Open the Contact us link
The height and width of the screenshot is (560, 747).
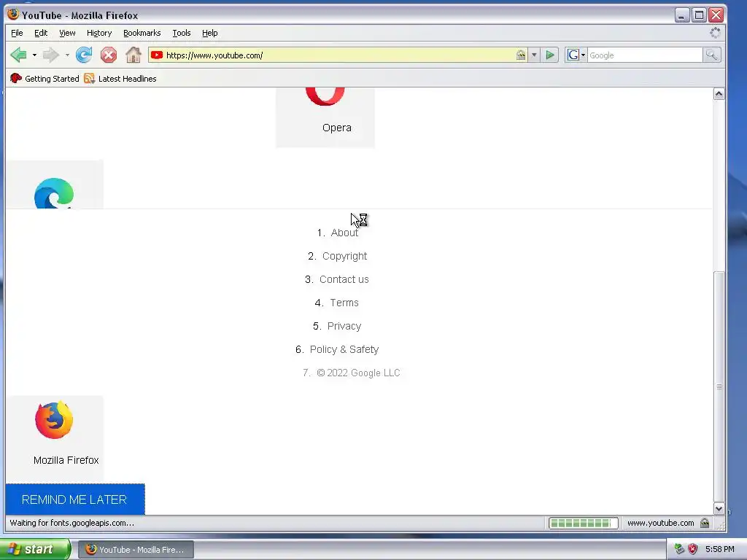(x=344, y=279)
